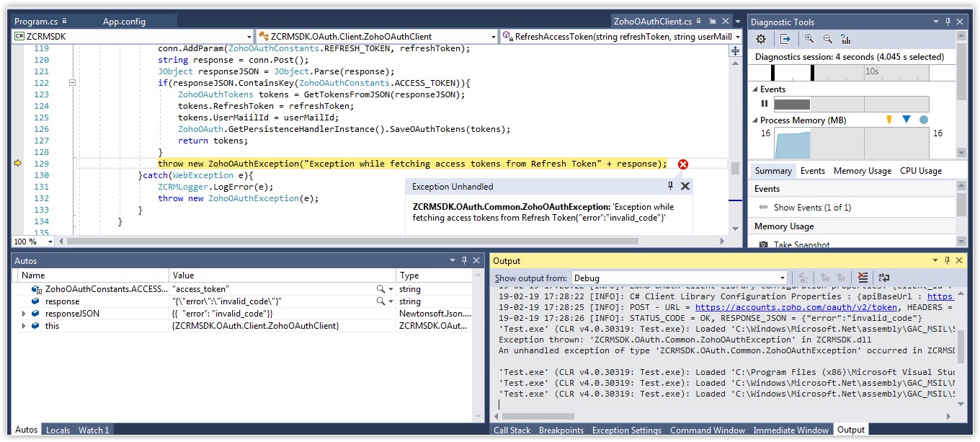Click the code editor vertical scrollbar thumb
Image resolution: width=980 pixels, height=442 pixels.
tap(735, 169)
